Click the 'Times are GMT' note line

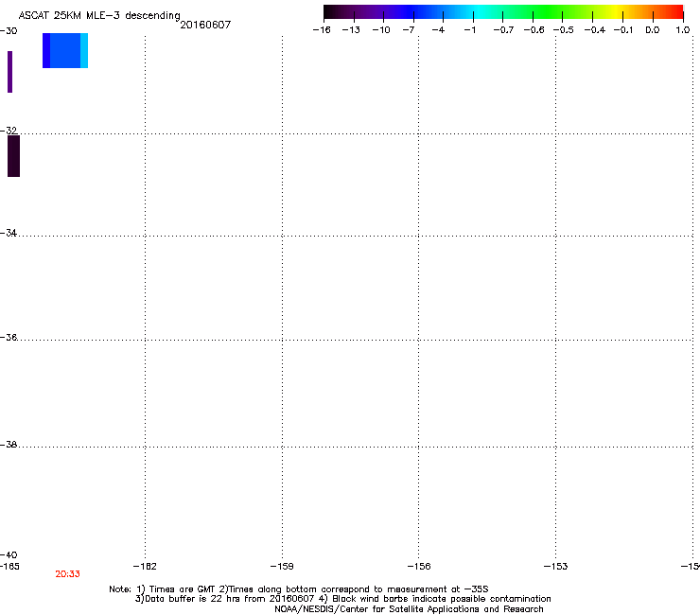coord(299,589)
